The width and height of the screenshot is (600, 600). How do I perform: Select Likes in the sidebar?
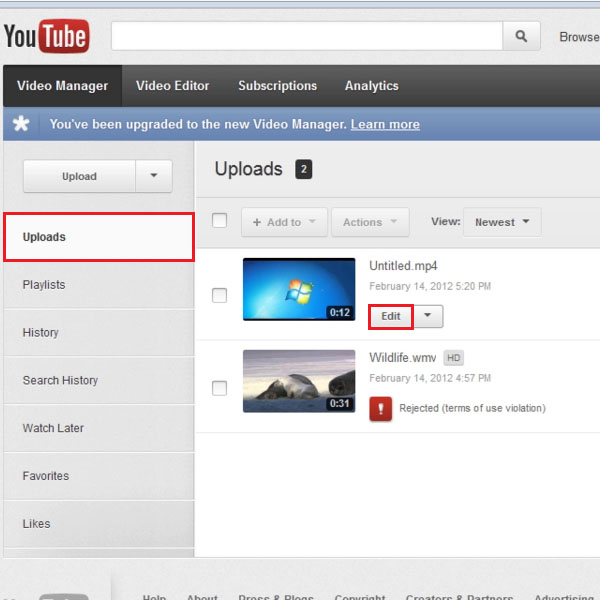99,524
